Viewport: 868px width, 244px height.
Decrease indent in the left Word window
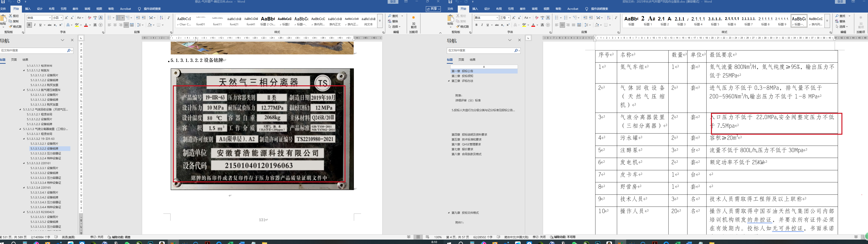[138, 17]
